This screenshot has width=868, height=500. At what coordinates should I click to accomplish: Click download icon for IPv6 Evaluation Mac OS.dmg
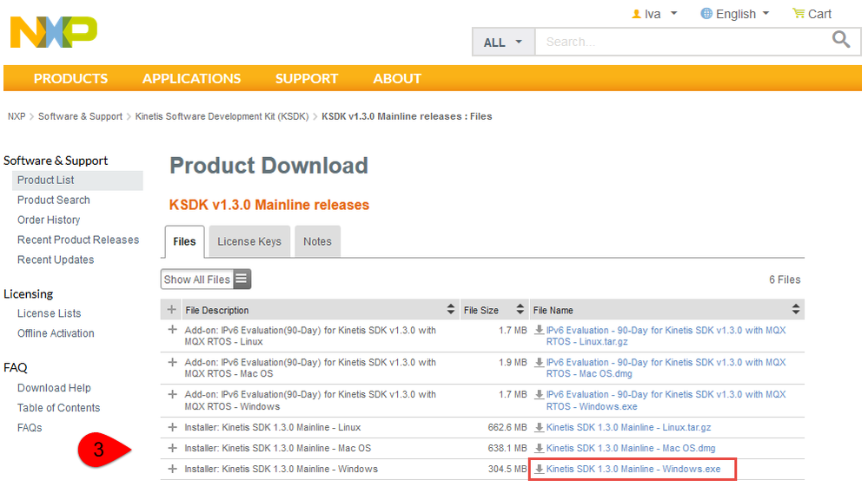539,362
